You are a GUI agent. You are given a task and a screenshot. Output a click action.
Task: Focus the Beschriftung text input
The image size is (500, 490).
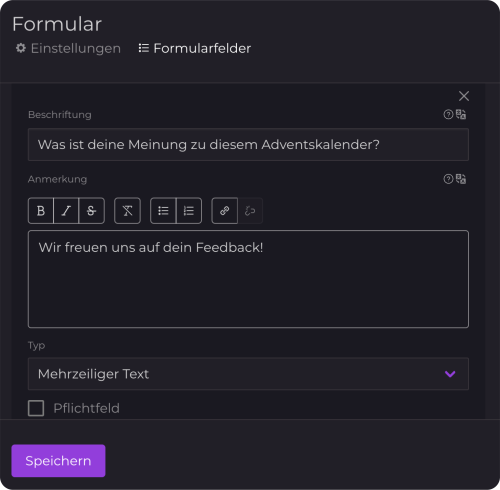tap(248, 144)
